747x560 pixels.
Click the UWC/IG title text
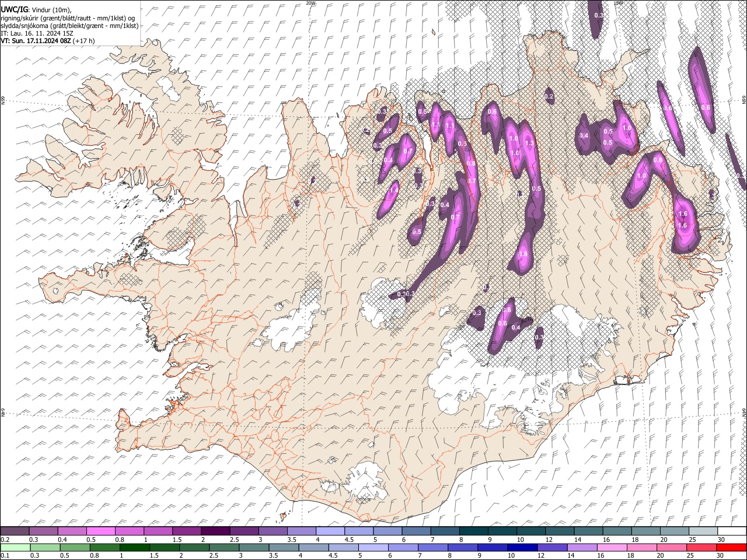point(13,10)
